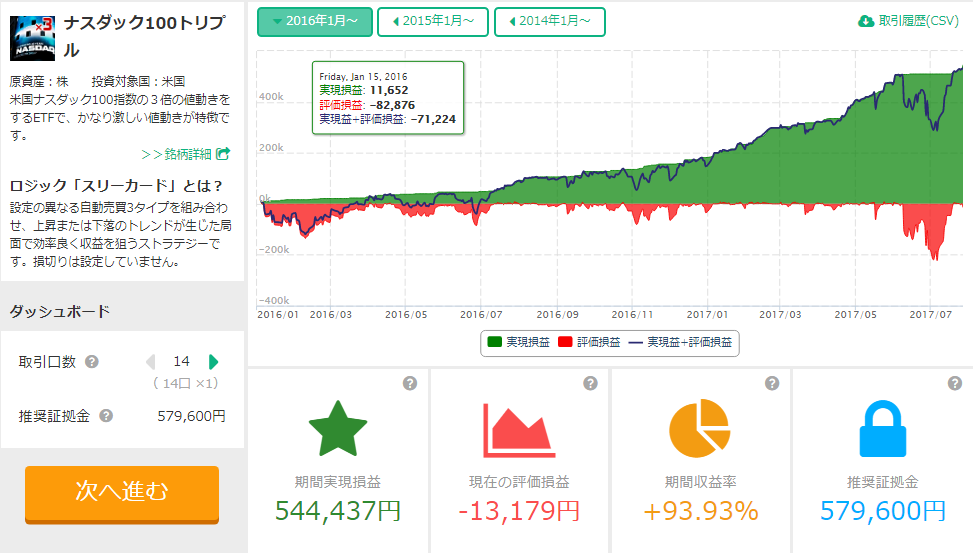Toggle 評価損益 series in chart legend

(590, 342)
